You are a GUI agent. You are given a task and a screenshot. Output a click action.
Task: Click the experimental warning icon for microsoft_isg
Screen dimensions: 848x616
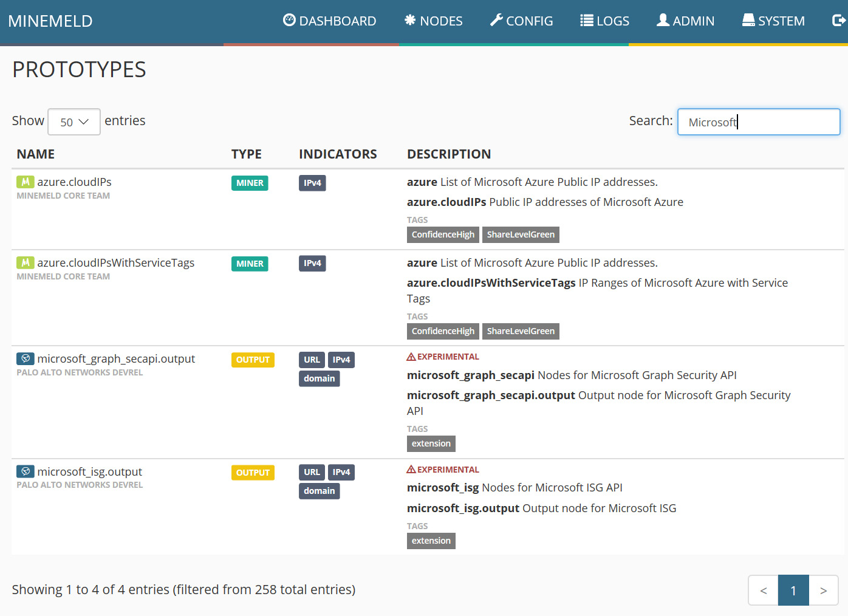tap(411, 470)
